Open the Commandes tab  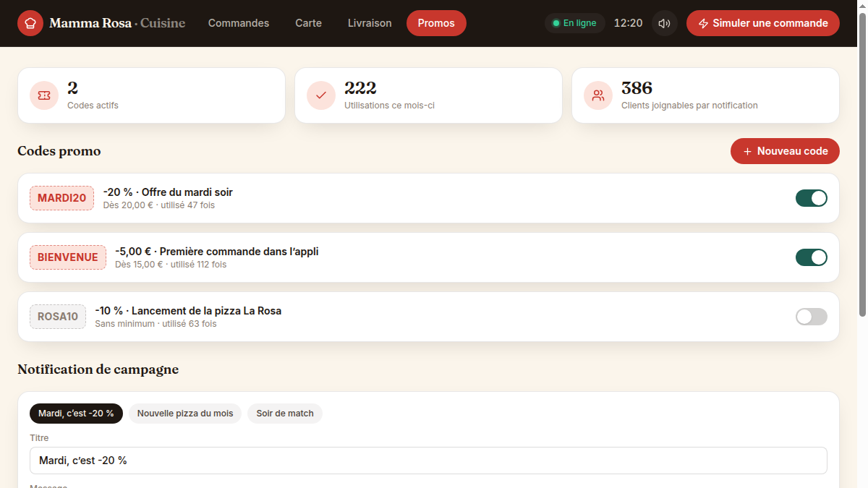click(239, 23)
